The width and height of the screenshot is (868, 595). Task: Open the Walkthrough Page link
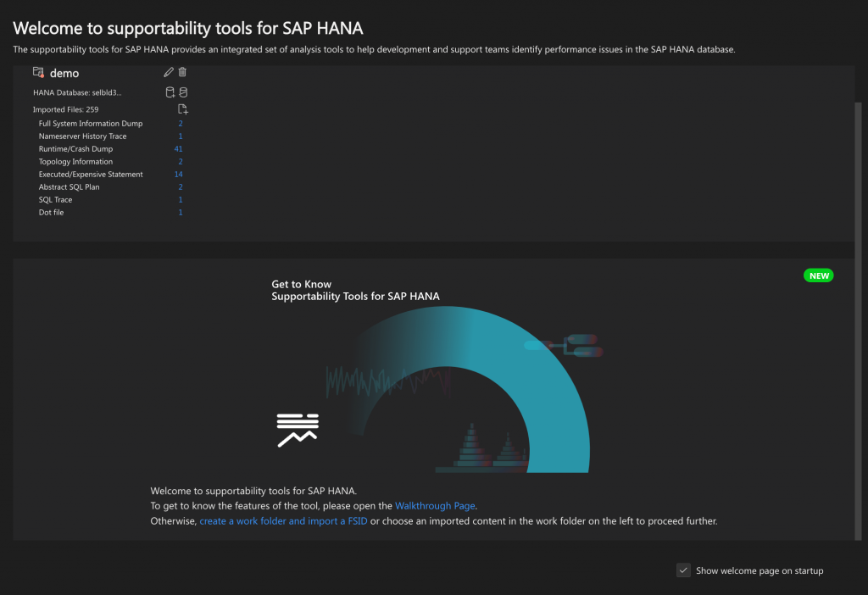coord(435,505)
